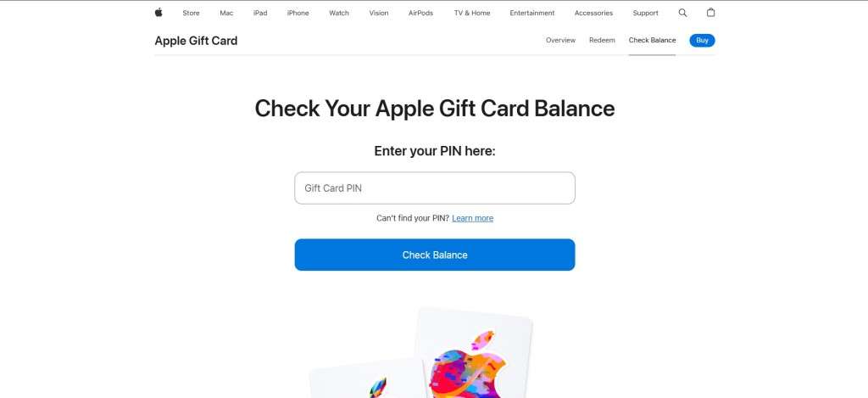Open the Mac menu item
Image resolution: width=868 pixels, height=398 pixels.
click(226, 13)
